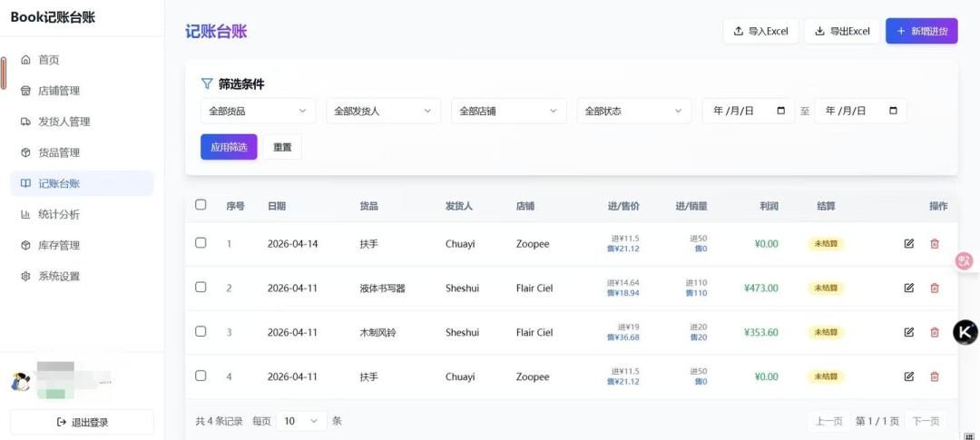Open 店铺管理 in sidebar
Viewport: 980px width, 440px height.
click(82, 91)
